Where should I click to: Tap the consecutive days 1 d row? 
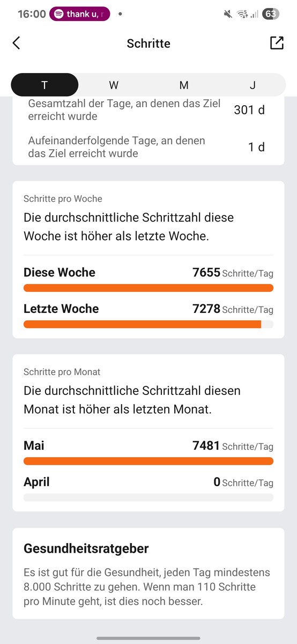point(148,147)
